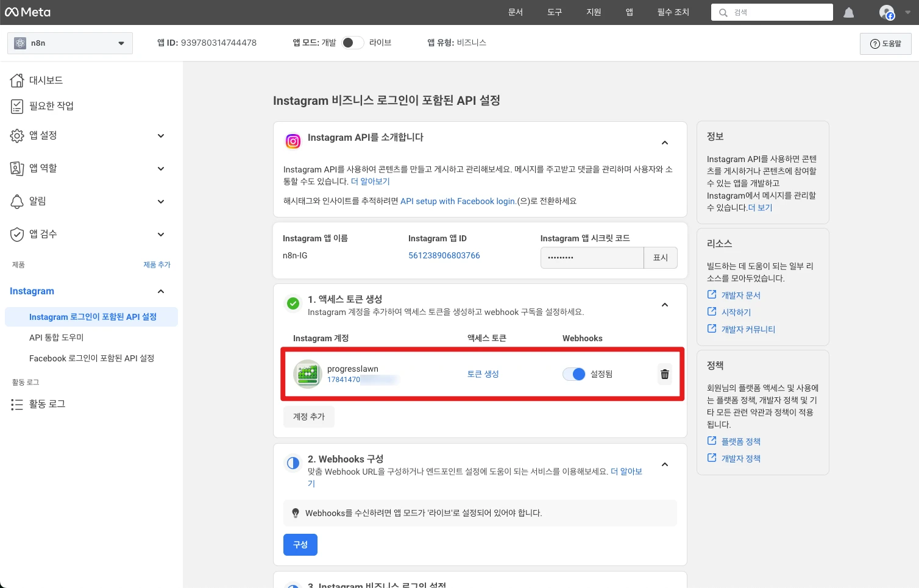Click the dashboard home icon
Image resolution: width=919 pixels, height=588 pixels.
[17, 80]
